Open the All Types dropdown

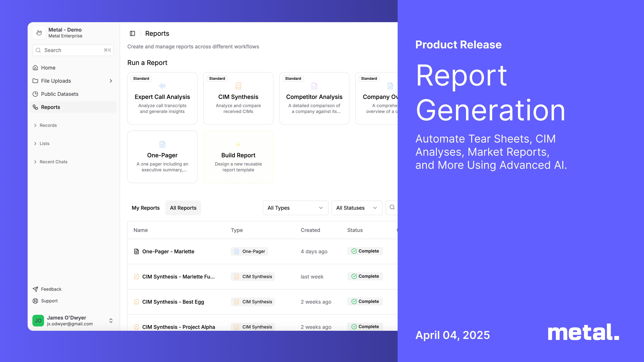295,208
